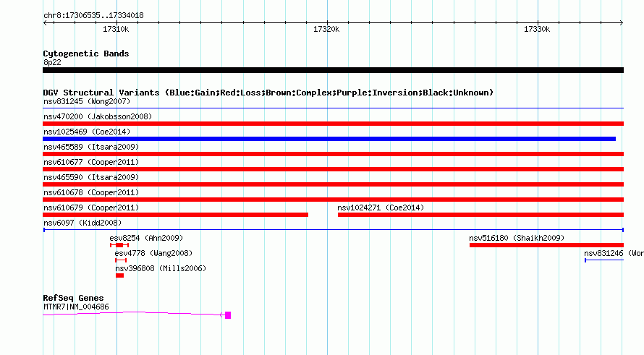Select the RefSeq Genes track heading

click(x=73, y=298)
